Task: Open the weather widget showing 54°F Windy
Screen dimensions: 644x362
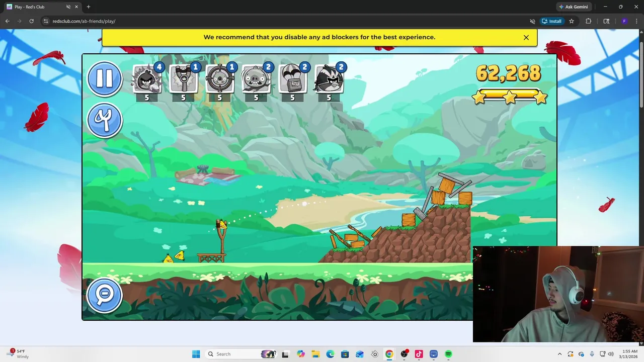Action: coord(18,354)
